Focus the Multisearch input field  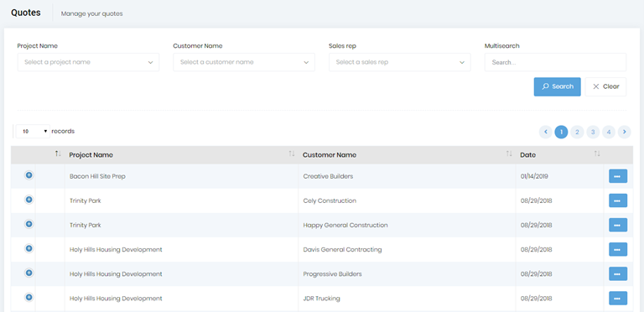555,62
